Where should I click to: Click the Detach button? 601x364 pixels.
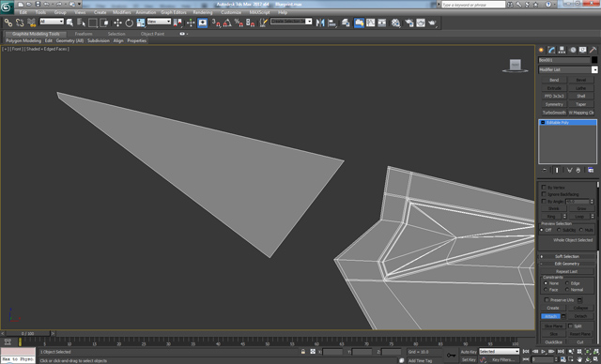(x=580, y=316)
